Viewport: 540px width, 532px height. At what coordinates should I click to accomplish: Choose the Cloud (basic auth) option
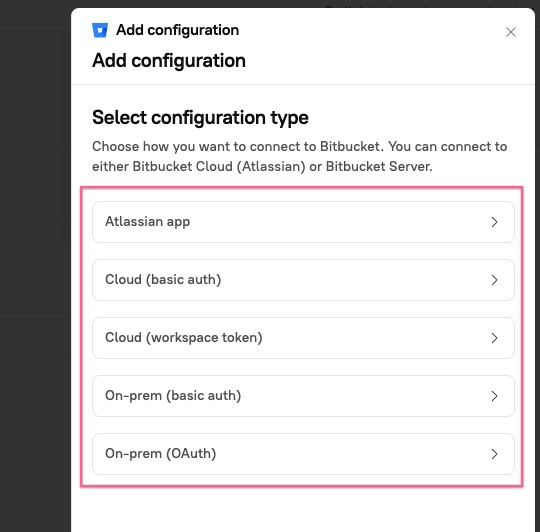[303, 280]
